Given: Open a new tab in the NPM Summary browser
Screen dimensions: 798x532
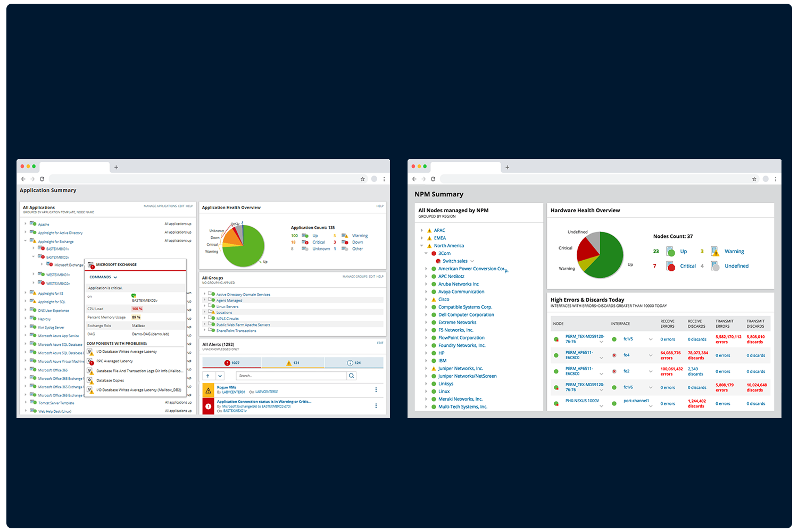Looking at the screenshot, I should coord(507,168).
